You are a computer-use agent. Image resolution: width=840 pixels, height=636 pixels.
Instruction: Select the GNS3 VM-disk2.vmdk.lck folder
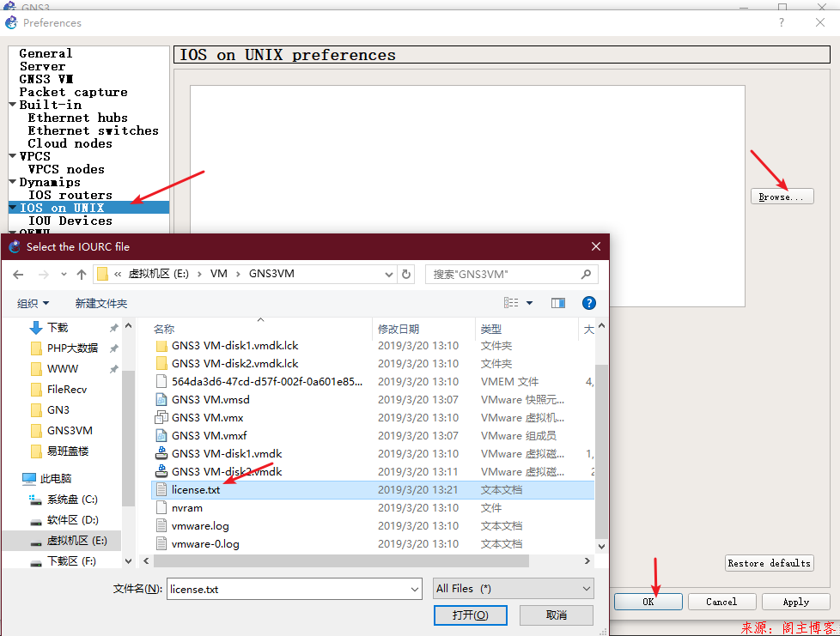[x=234, y=364]
